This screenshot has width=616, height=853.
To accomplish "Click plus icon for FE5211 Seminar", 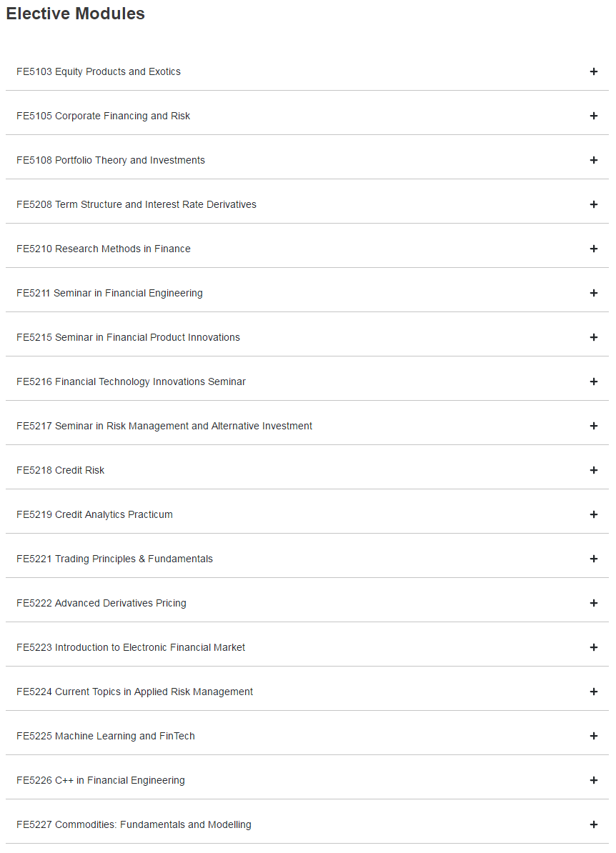I will 594,293.
